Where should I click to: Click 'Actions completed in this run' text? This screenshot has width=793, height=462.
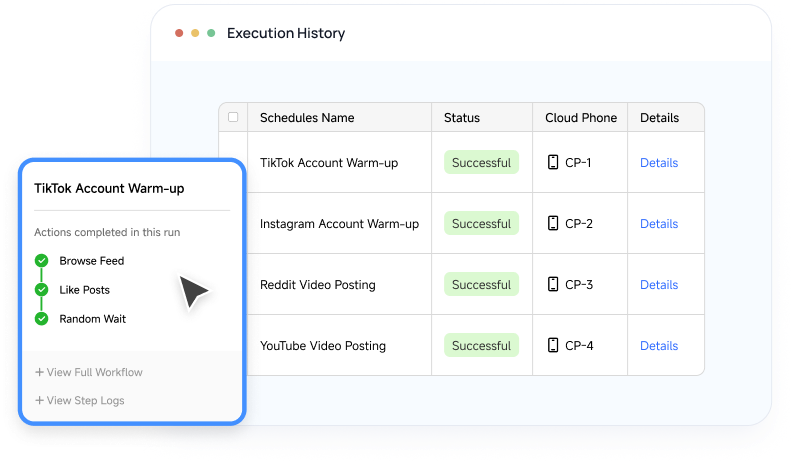(x=107, y=232)
